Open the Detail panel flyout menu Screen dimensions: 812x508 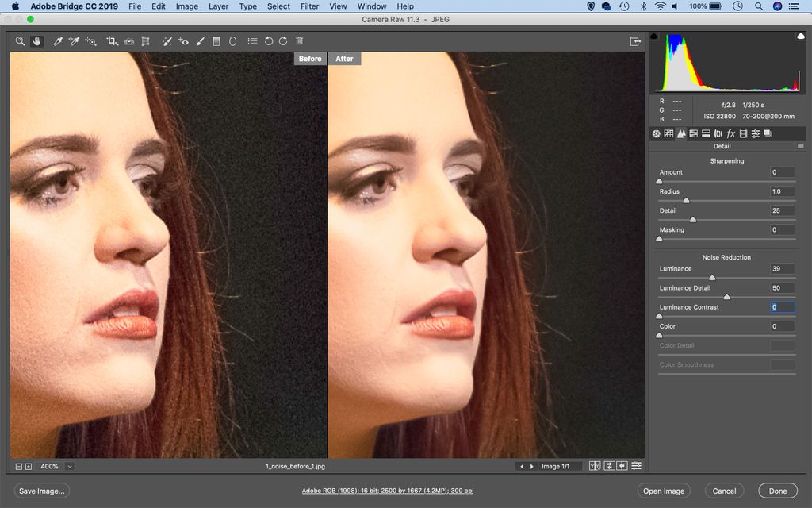click(802, 145)
